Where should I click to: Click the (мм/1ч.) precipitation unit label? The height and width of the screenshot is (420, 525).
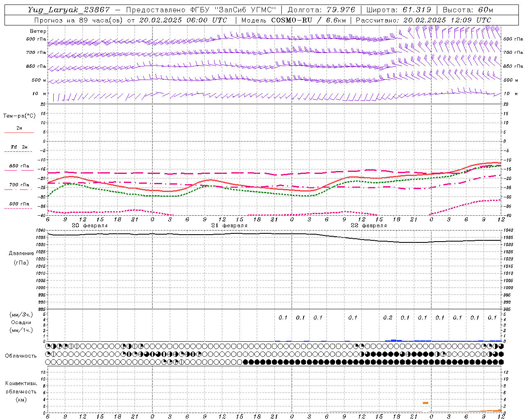[21, 330]
